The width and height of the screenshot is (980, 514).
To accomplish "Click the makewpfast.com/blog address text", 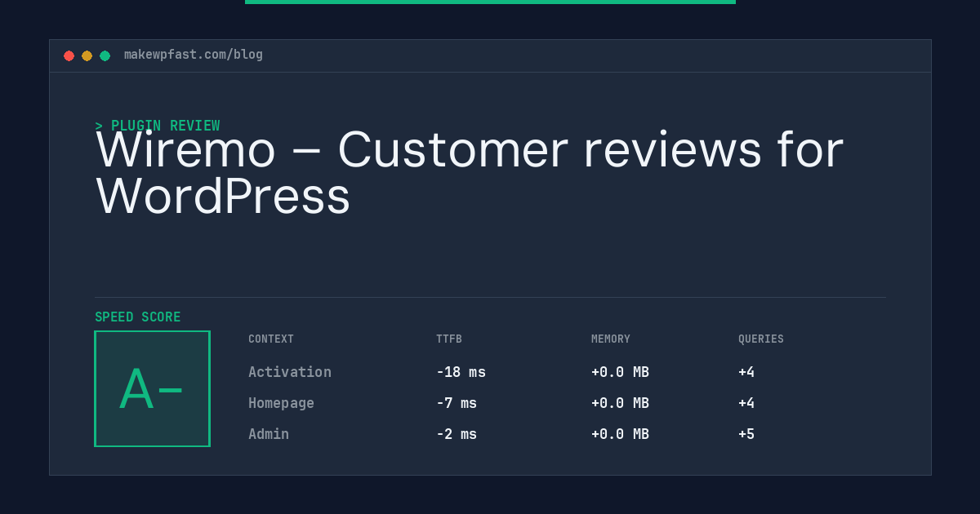I will click(194, 55).
